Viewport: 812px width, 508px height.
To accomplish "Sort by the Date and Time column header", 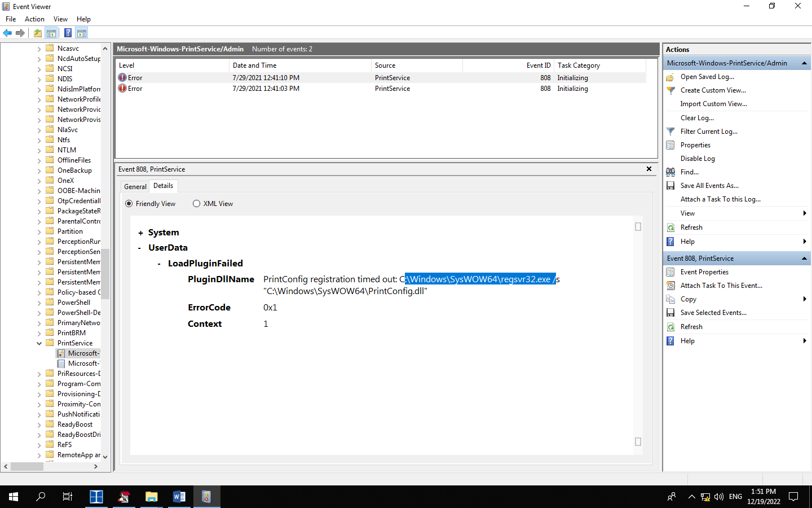I will 300,65.
